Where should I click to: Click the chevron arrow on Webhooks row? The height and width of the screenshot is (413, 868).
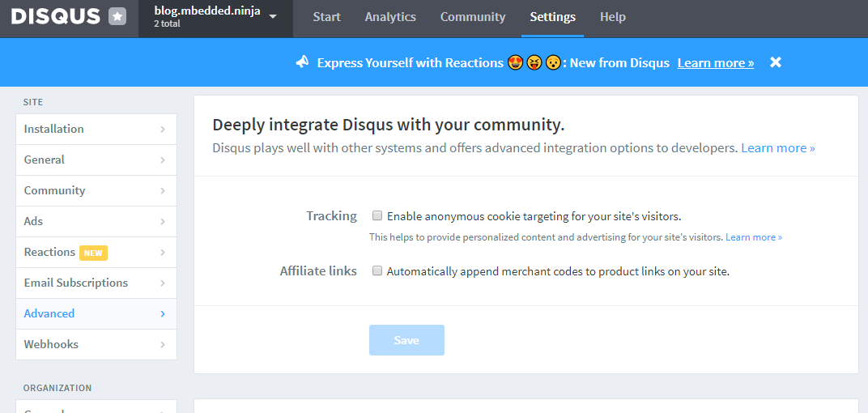pos(163,345)
